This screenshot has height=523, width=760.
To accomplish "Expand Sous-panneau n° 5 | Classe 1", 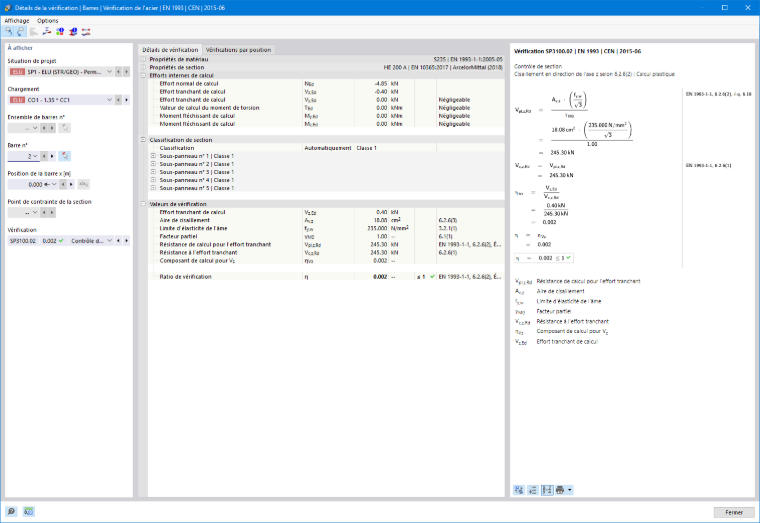I will click(153, 188).
